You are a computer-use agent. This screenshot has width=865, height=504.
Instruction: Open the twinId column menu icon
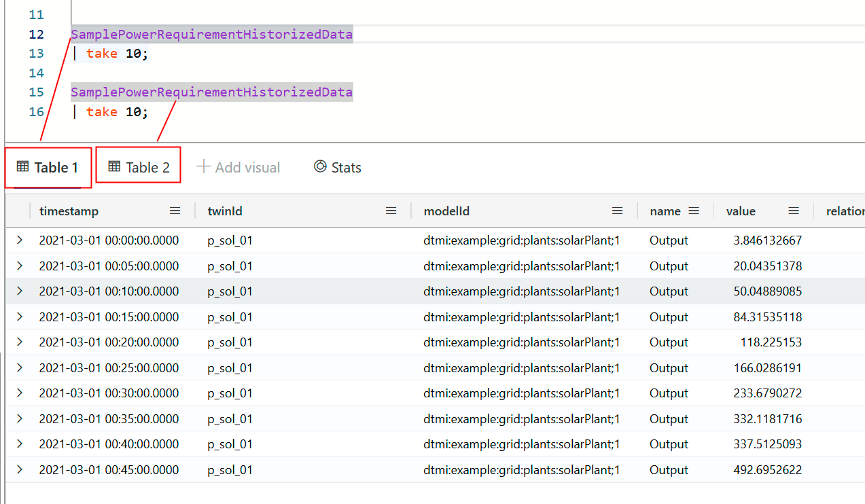(391, 211)
